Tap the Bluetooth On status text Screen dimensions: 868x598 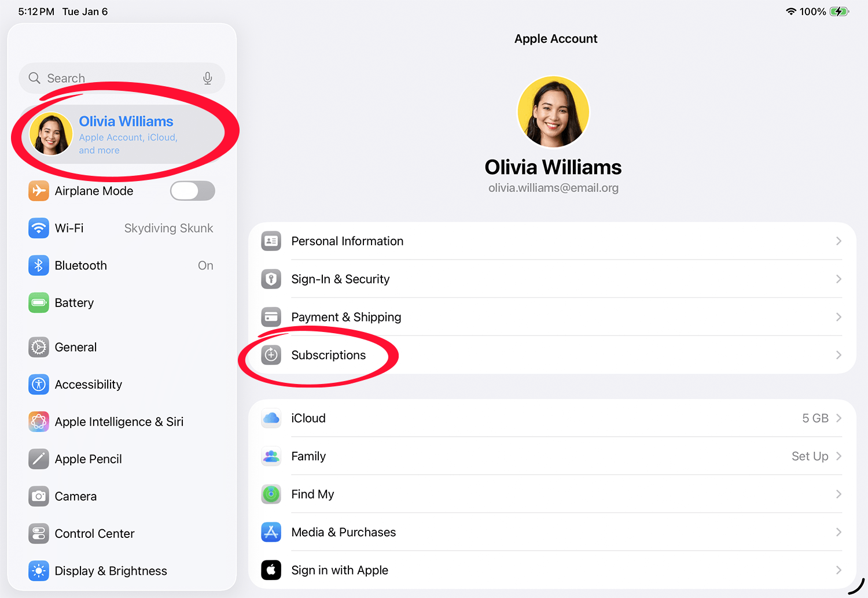205,265
